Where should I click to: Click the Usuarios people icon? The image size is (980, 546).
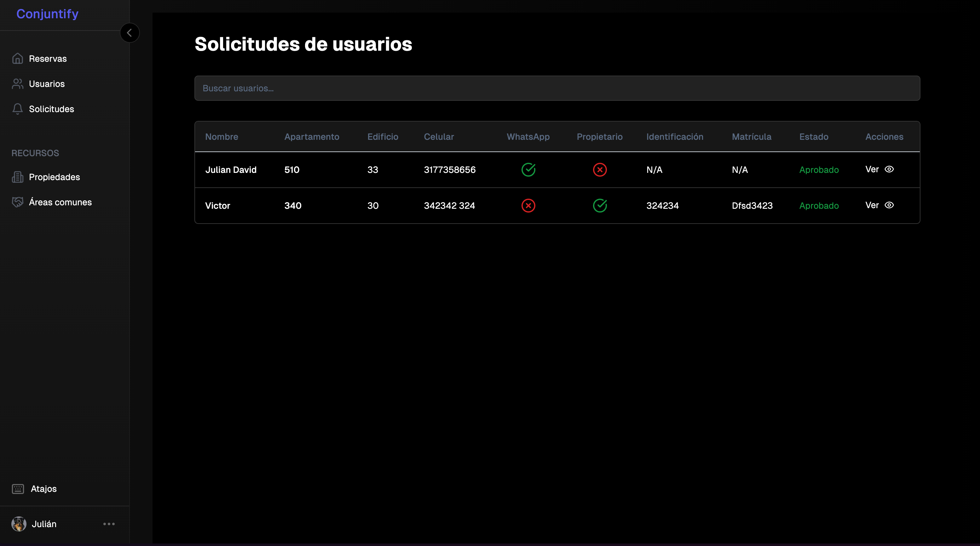point(18,84)
